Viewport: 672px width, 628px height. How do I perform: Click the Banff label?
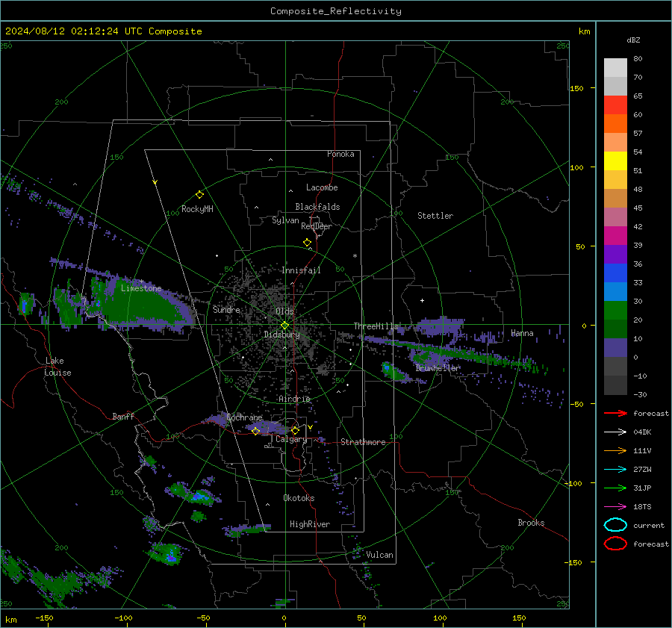coord(123,416)
